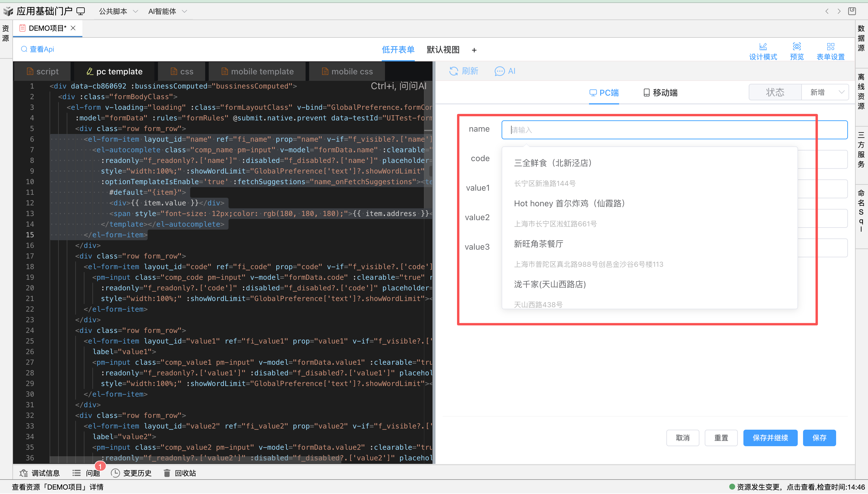The image size is (868, 494).
Task: Open the 默认视图 tab
Action: (x=443, y=50)
